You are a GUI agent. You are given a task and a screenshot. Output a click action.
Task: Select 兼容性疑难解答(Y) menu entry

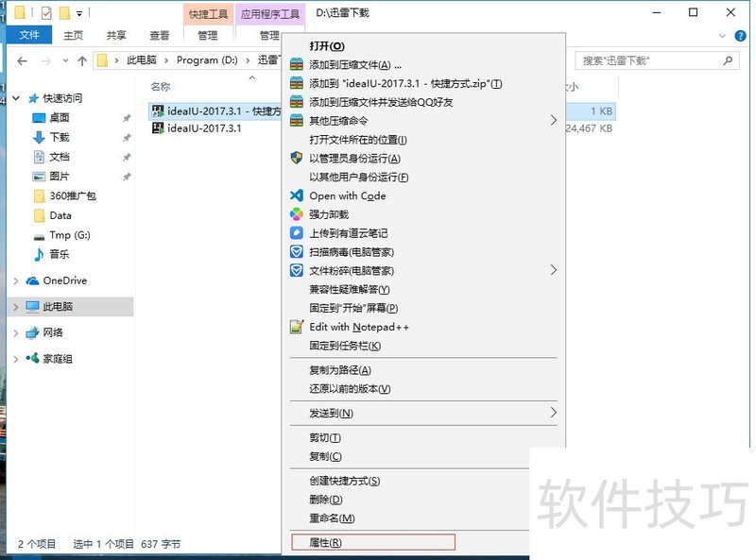pos(350,289)
